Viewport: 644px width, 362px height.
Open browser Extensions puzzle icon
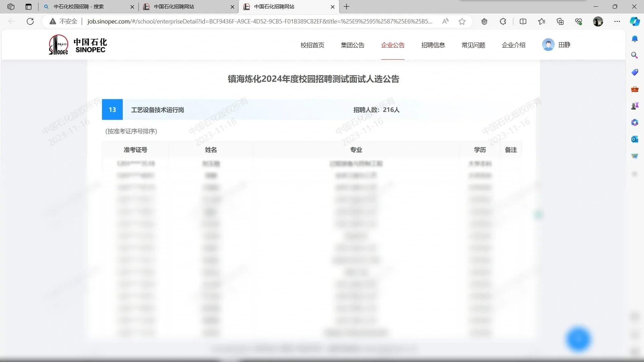(503, 21)
